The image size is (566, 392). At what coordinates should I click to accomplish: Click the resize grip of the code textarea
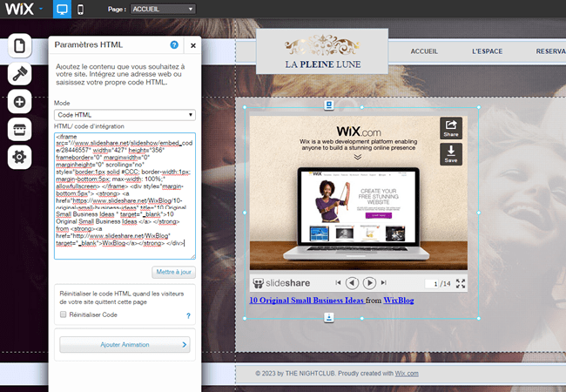192,256
